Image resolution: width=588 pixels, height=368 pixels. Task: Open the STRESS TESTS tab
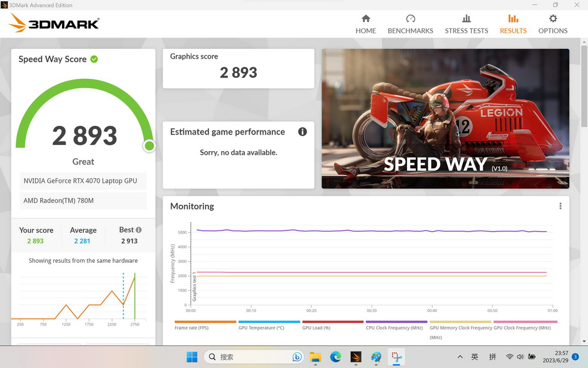(x=466, y=24)
